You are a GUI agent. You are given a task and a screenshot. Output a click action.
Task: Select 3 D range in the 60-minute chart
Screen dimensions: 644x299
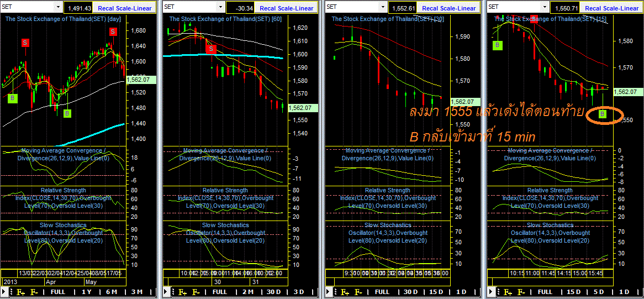(x=300, y=292)
